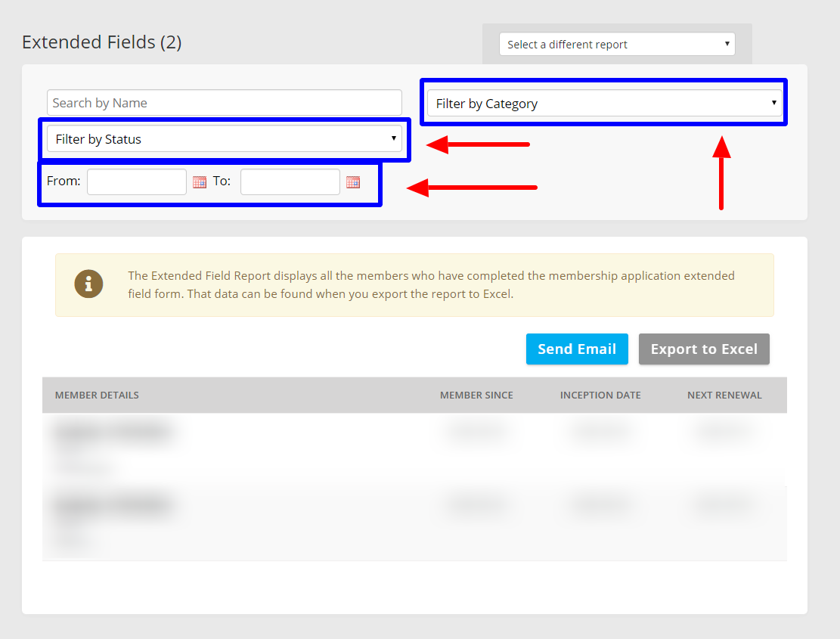Click the info icon beside the report description
840x639 pixels.
pos(88,285)
